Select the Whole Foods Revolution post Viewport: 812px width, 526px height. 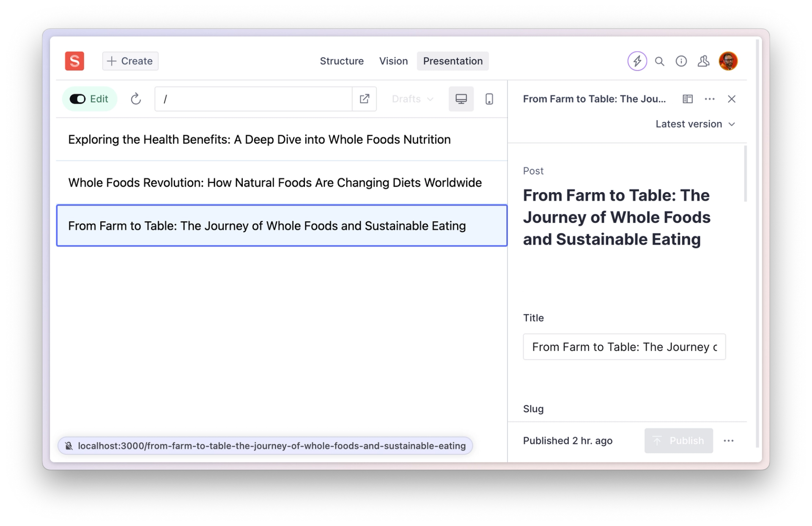click(275, 182)
